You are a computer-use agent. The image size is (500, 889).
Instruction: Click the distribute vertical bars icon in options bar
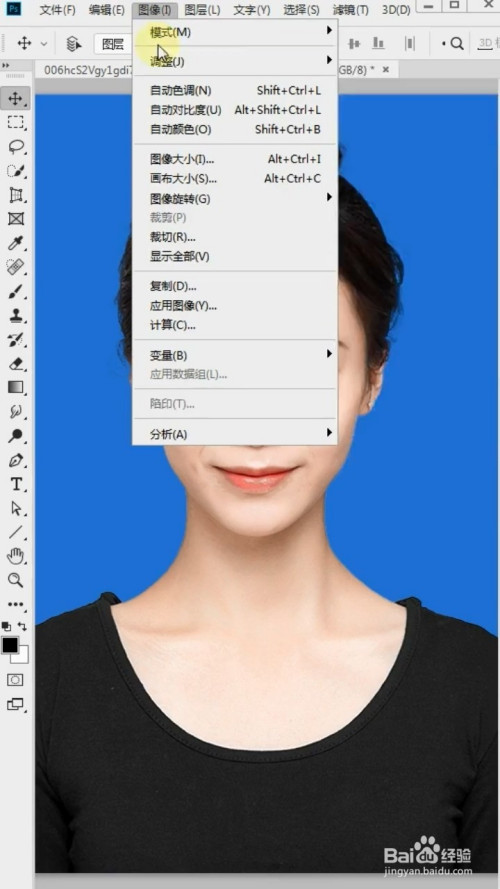409,44
